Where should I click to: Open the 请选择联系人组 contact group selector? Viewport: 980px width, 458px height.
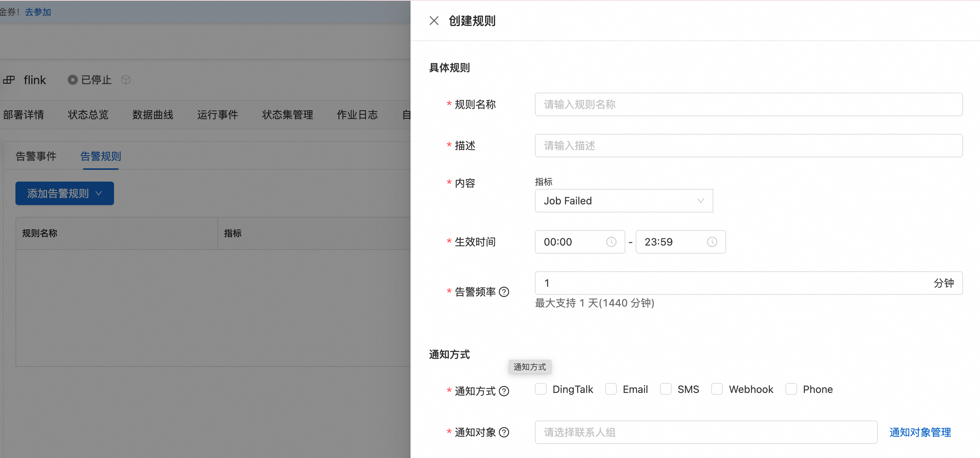(x=705, y=432)
